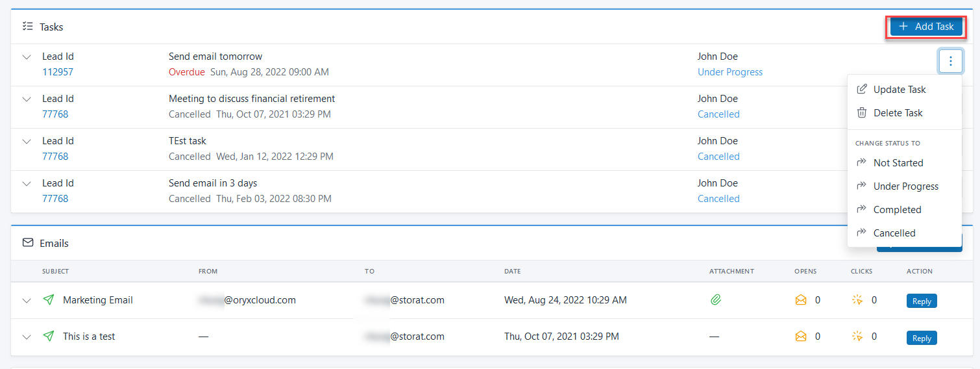Image resolution: width=980 pixels, height=369 pixels.
Task: Choose Delete Task in the dropdown menu
Action: [898, 113]
